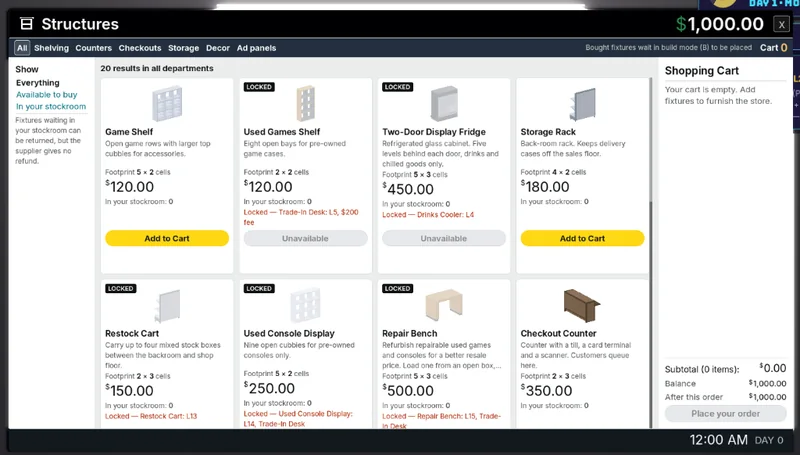The width and height of the screenshot is (800, 455).
Task: Click the Storage Rack product image
Action: coord(582,104)
